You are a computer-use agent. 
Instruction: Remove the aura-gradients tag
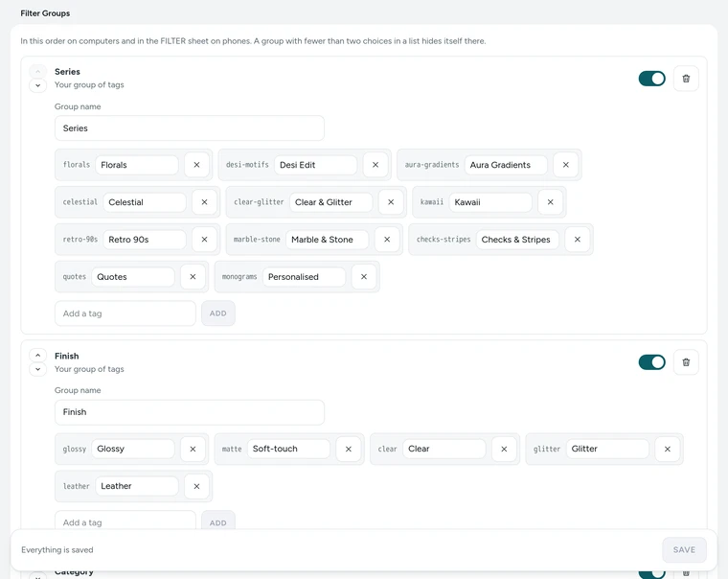[565, 165]
